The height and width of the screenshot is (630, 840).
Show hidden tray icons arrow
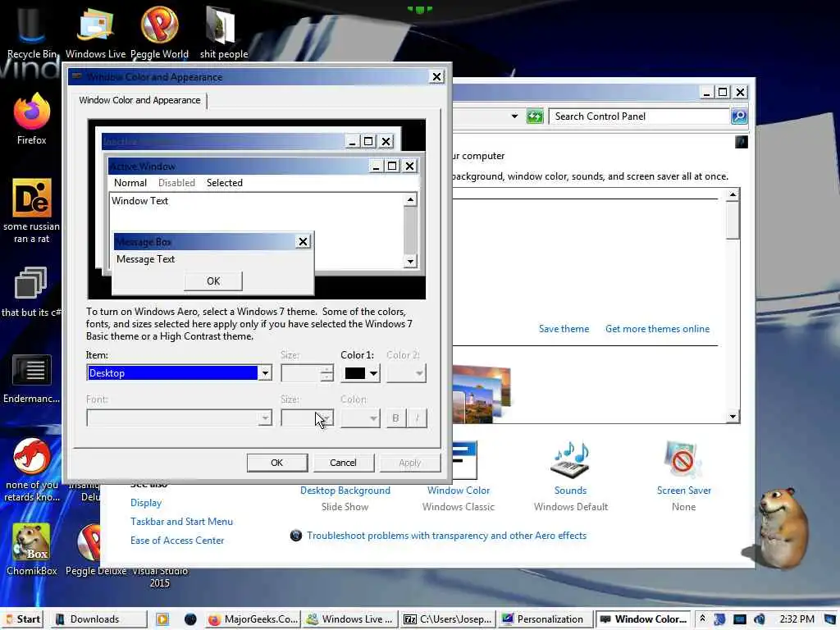(x=702, y=619)
